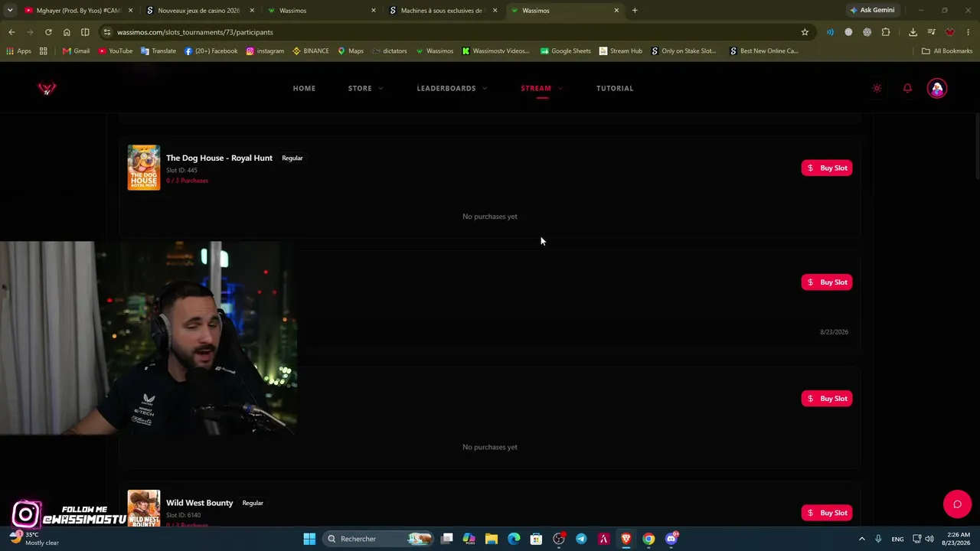The height and width of the screenshot is (551, 980).
Task: Click the Wassimos logo in the site header
Action: [47, 88]
